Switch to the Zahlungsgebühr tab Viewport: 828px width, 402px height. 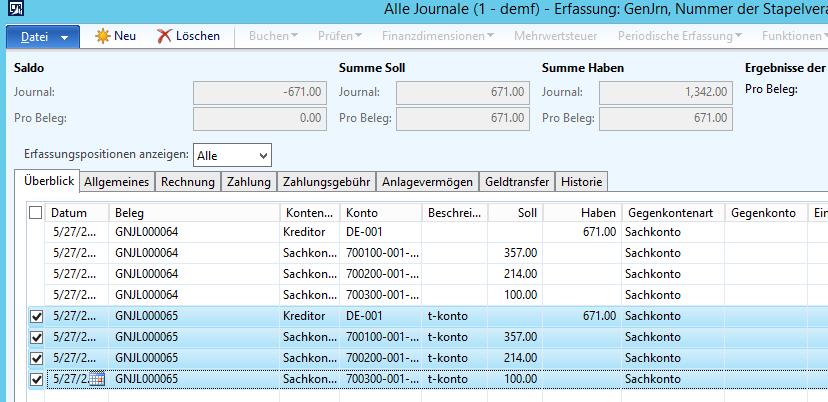pyautogui.click(x=326, y=182)
